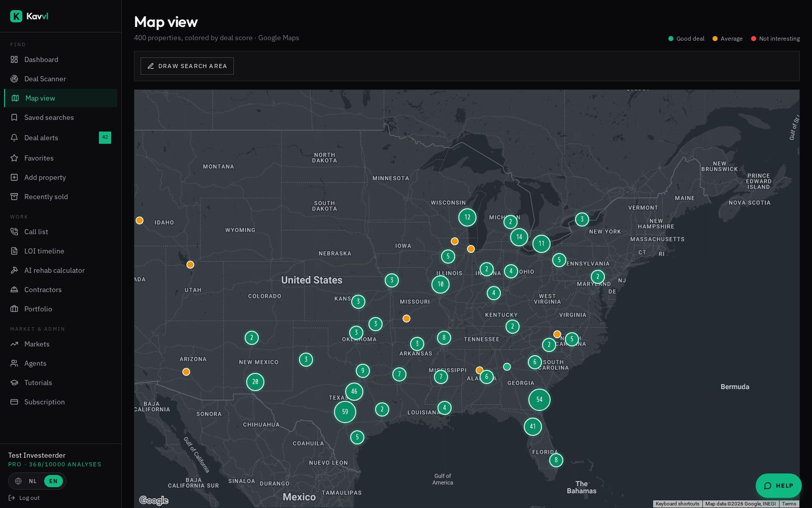Image resolution: width=812 pixels, height=508 pixels.
Task: Switch language to EN
Action: (53, 481)
